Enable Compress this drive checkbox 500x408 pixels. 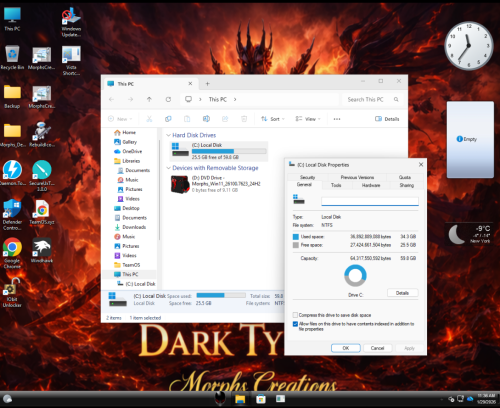[x=295, y=315]
